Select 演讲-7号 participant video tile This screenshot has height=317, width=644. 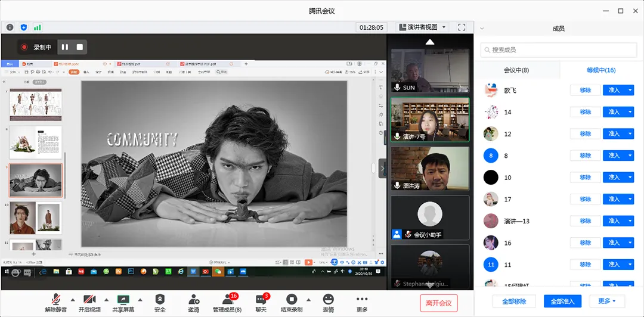click(x=429, y=120)
